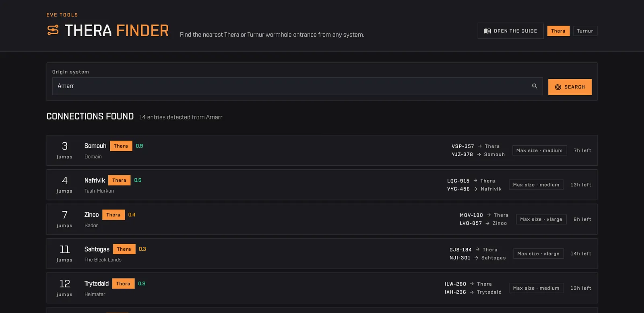This screenshot has height=313, width=644.
Task: Click the Thera Finder route logo icon
Action: pos(53,30)
